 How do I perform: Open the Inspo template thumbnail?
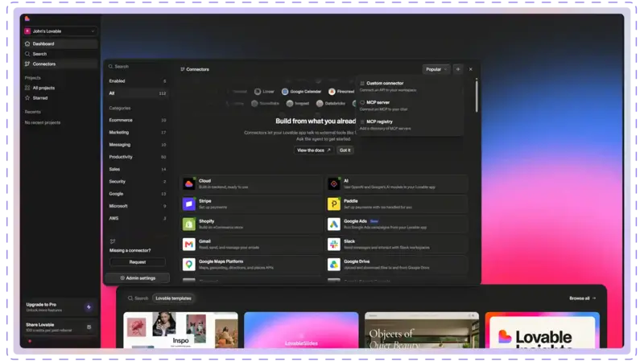pyautogui.click(x=180, y=330)
